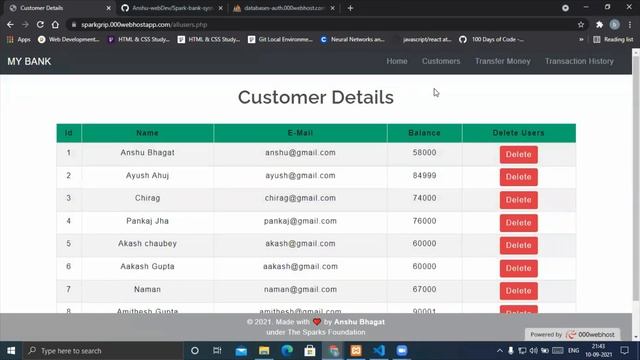640x360 pixels.
Task: Reload the page with the refresh icon
Action: [40, 24]
